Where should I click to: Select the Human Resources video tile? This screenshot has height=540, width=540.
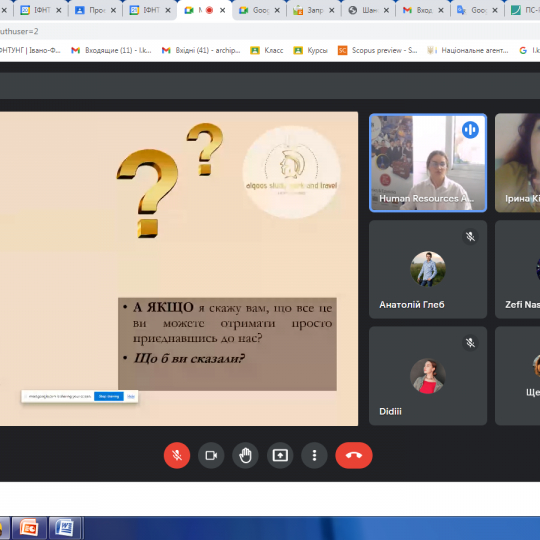428,163
